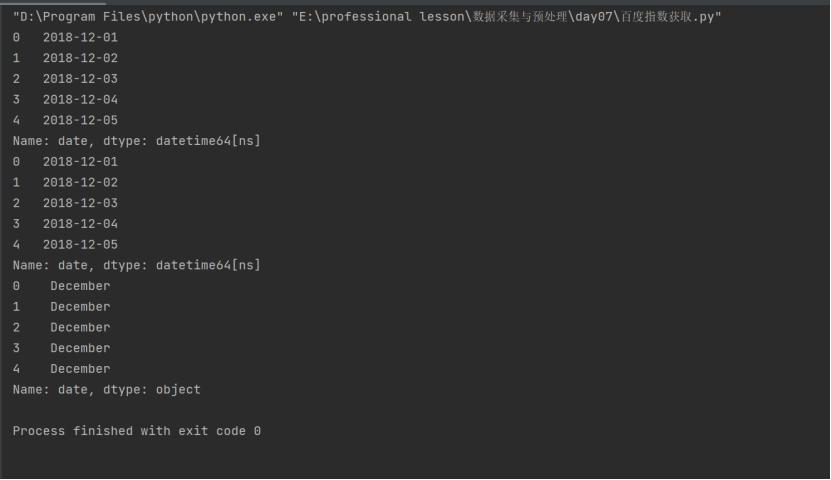Select the second 2018-12-05 output row
This screenshot has width=831, height=480.
click(65, 244)
